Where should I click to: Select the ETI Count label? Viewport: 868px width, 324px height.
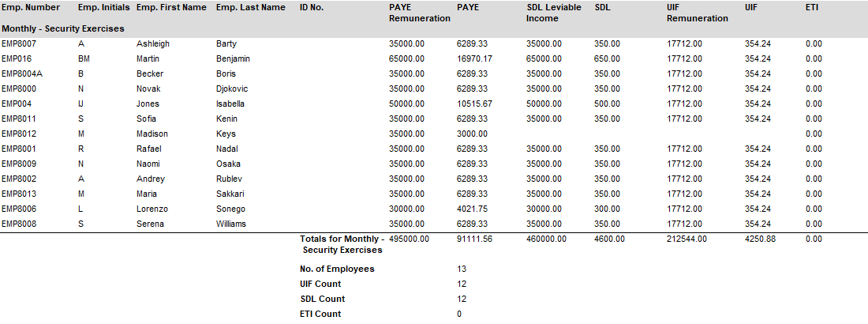(x=320, y=314)
